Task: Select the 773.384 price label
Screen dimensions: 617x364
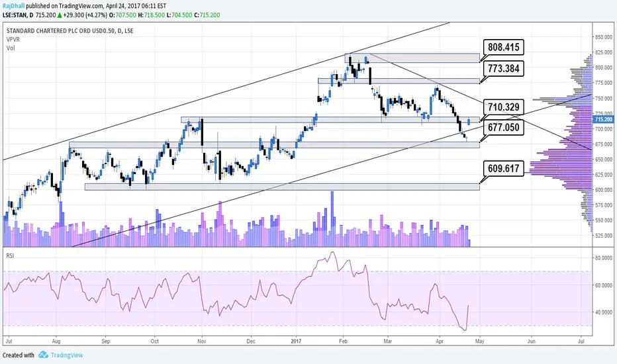Action: click(503, 68)
